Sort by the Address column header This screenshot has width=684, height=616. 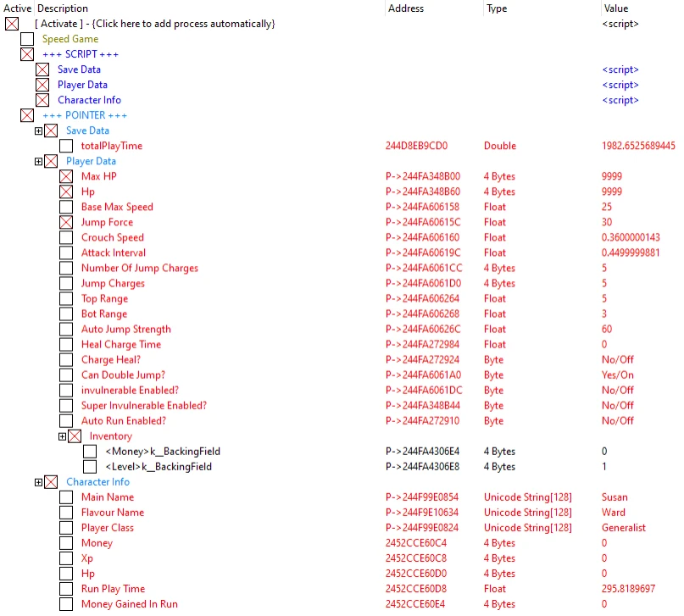coord(406,8)
